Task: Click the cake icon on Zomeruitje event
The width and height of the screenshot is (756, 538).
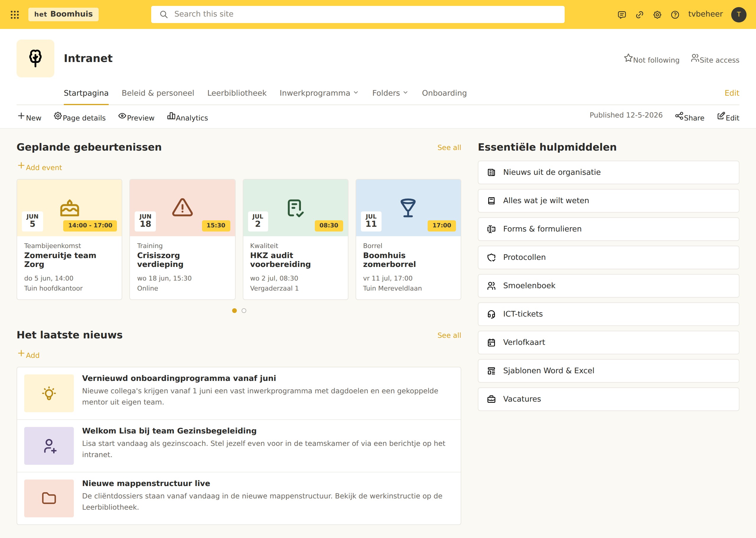Action: (70, 208)
